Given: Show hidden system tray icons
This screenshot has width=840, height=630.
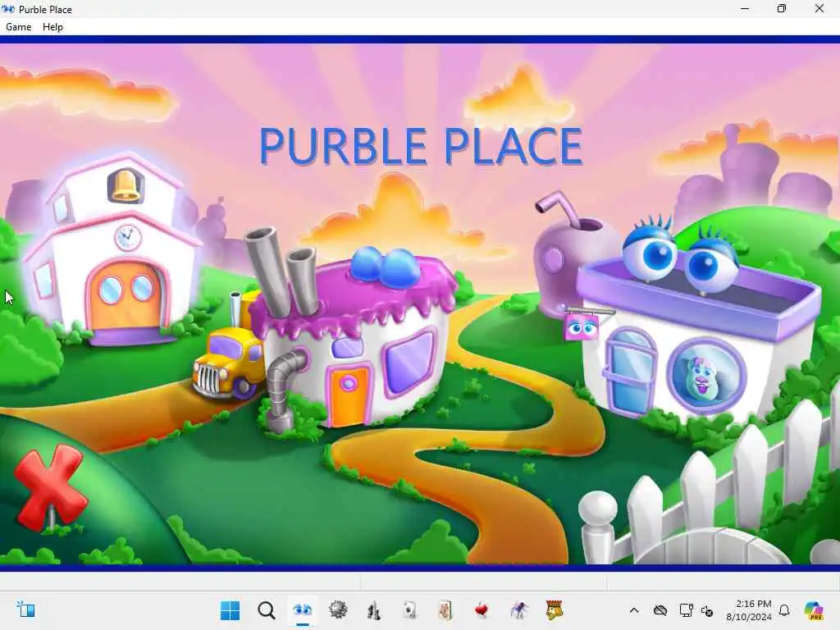Looking at the screenshot, I should coord(634,610).
